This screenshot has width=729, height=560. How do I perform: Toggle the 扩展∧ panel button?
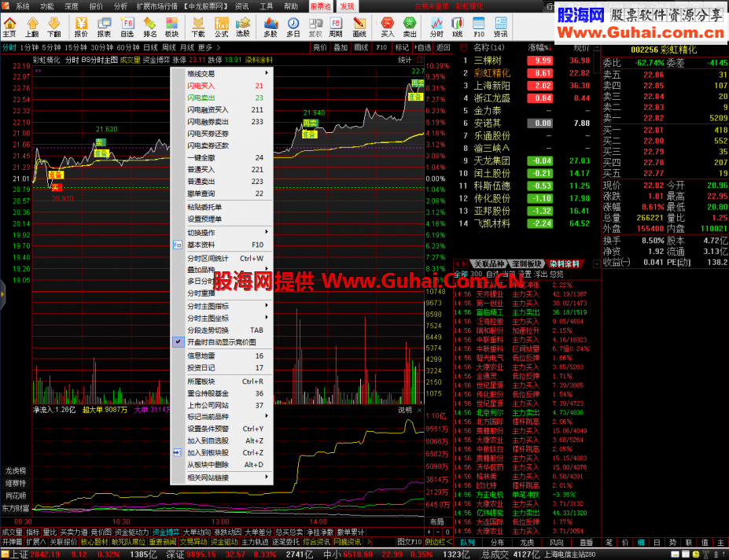click(36, 542)
